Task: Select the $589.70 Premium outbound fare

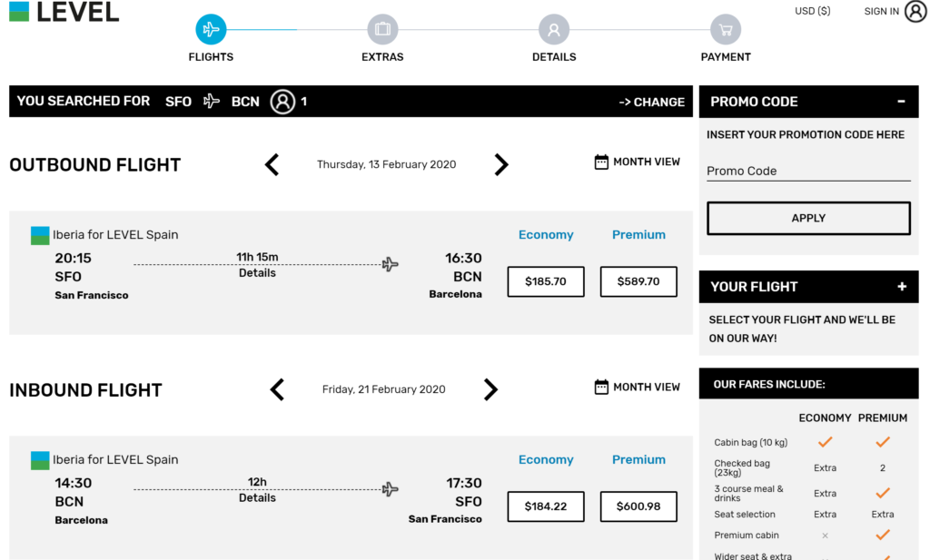Action: coord(638,281)
